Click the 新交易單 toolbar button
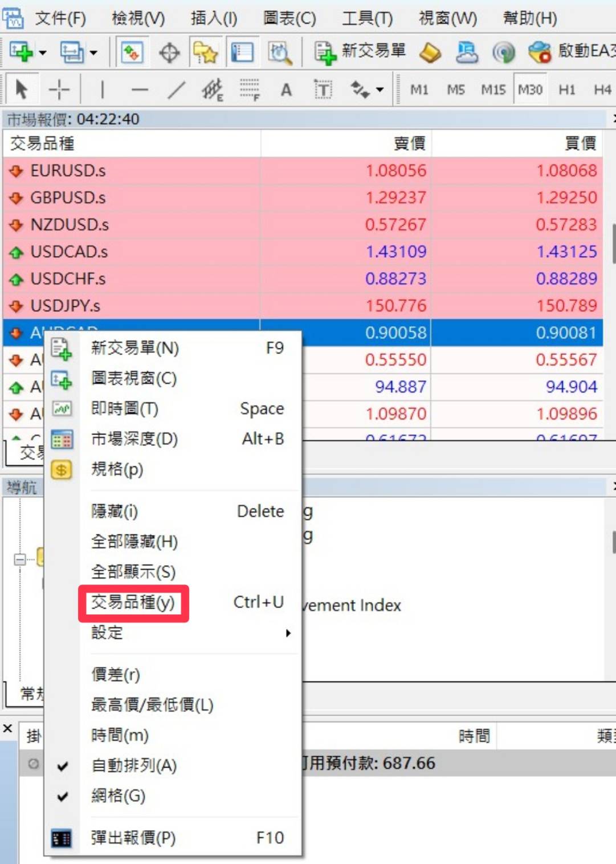This screenshot has width=616, height=864. click(360, 52)
